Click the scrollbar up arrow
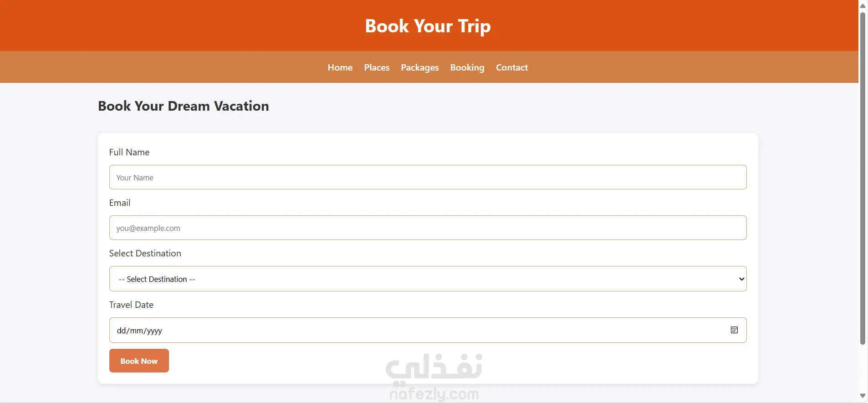 [863, 6]
